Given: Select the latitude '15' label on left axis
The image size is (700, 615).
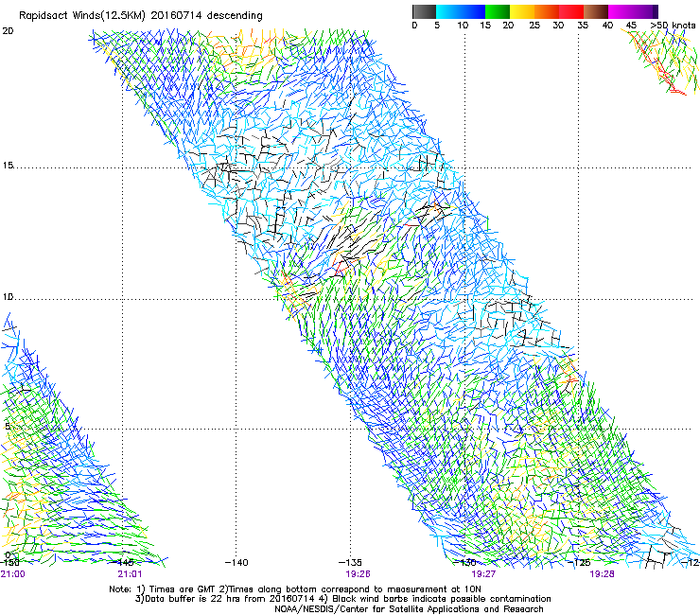Looking at the screenshot, I should [x=8, y=166].
